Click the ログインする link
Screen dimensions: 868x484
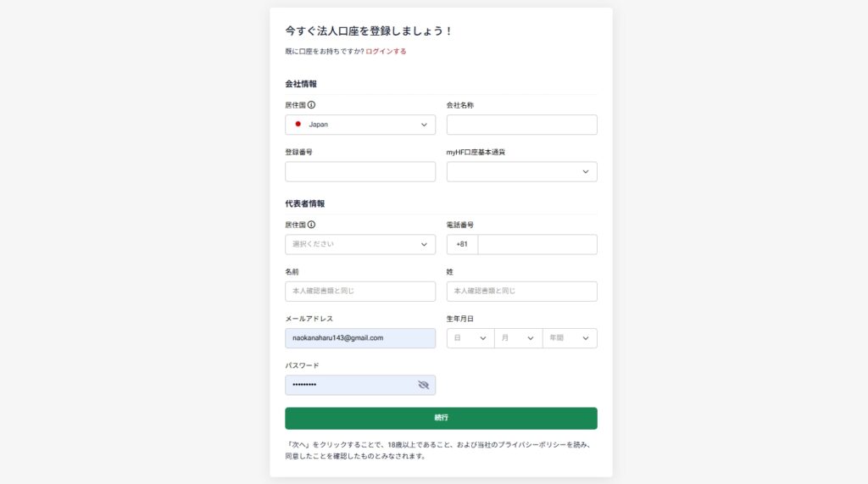386,52
